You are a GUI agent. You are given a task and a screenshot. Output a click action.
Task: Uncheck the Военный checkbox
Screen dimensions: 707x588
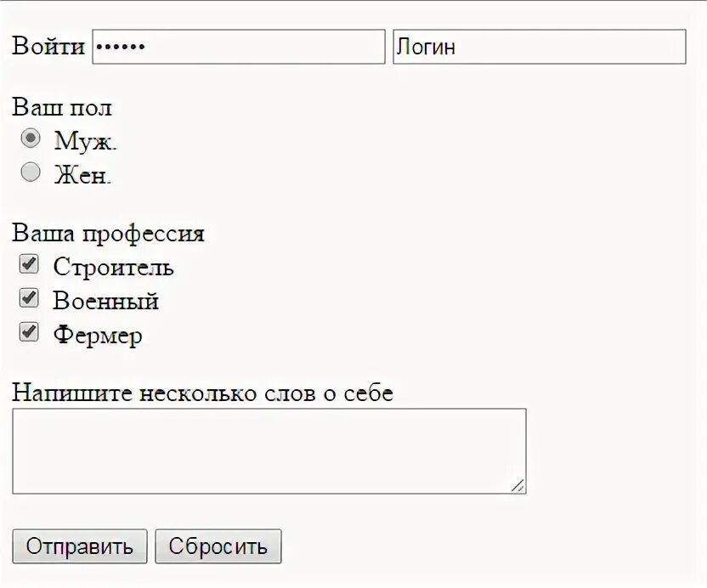point(30,298)
